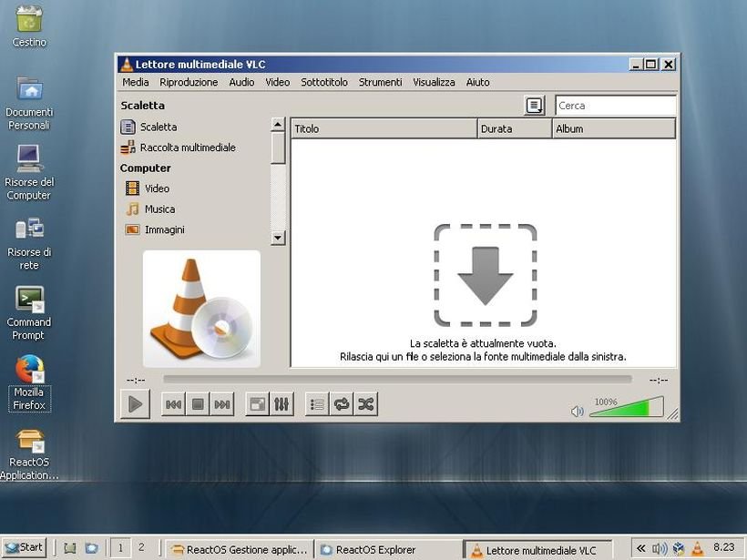Mute audio via speaker icon
Image resolution: width=747 pixels, height=560 pixels.
tap(577, 411)
